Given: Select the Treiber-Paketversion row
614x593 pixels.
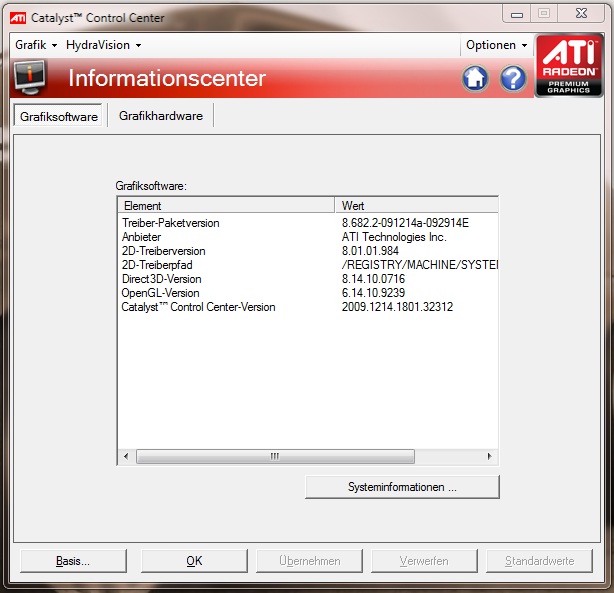Looking at the screenshot, I should (x=308, y=223).
